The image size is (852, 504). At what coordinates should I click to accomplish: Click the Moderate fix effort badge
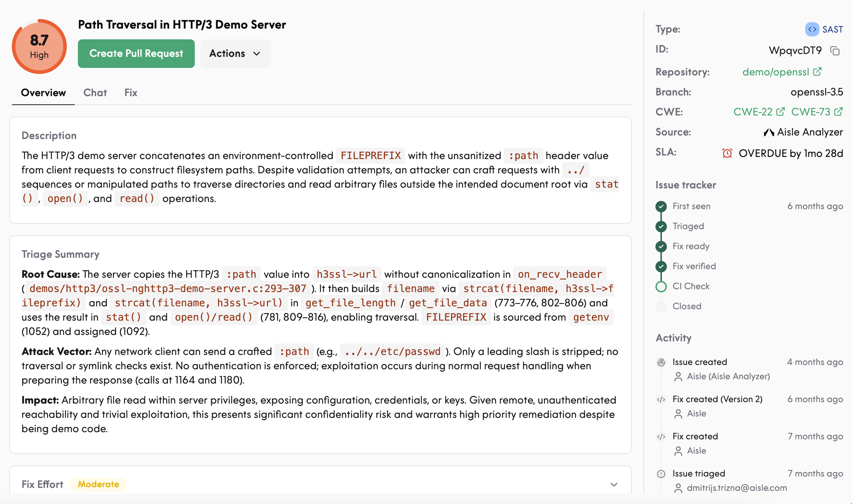(99, 484)
